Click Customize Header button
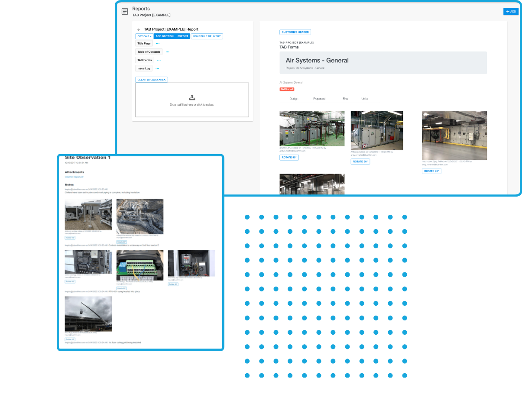522x420 pixels. [295, 32]
